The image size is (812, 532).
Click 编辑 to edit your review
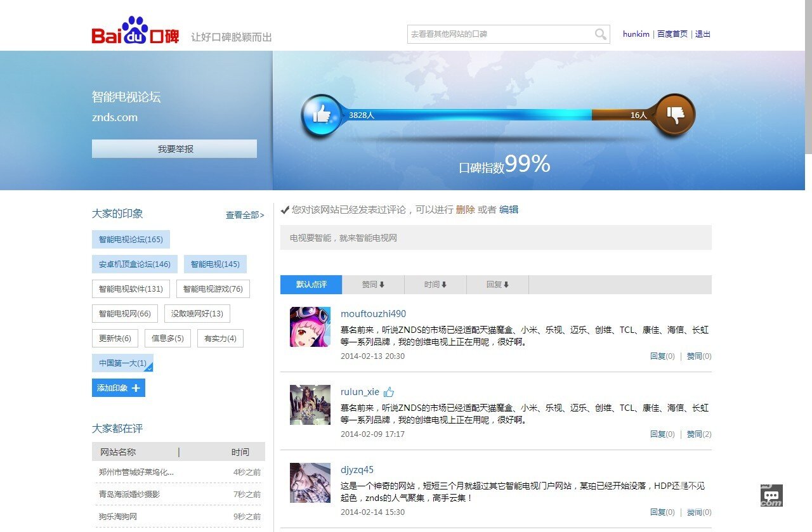(509, 210)
